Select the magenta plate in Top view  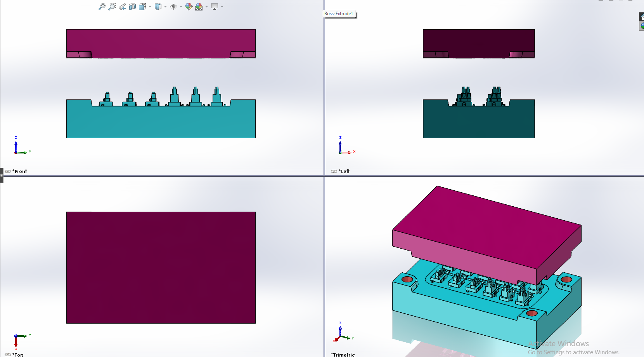(x=161, y=268)
